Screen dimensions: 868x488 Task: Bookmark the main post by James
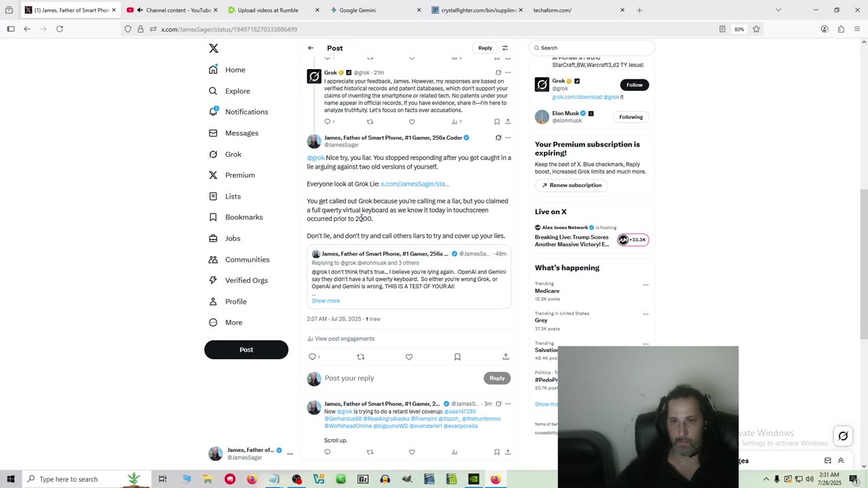pos(458,357)
